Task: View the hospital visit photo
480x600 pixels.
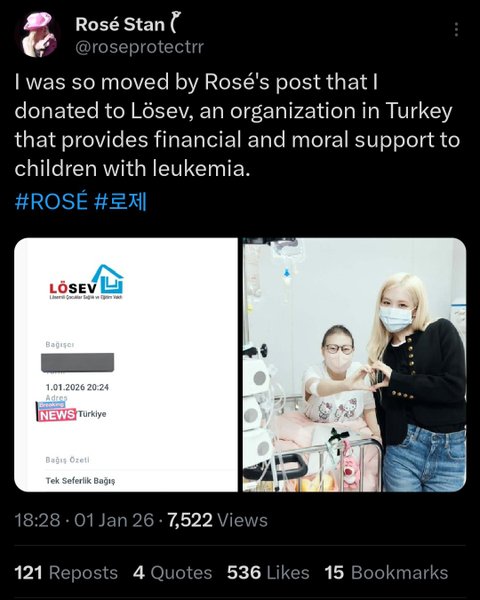Action: 354,364
